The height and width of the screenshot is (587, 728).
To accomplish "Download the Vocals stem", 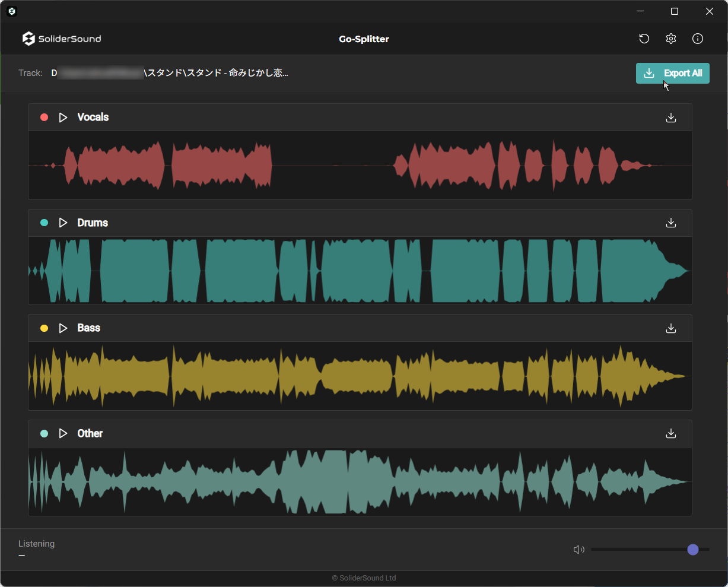I will click(670, 118).
